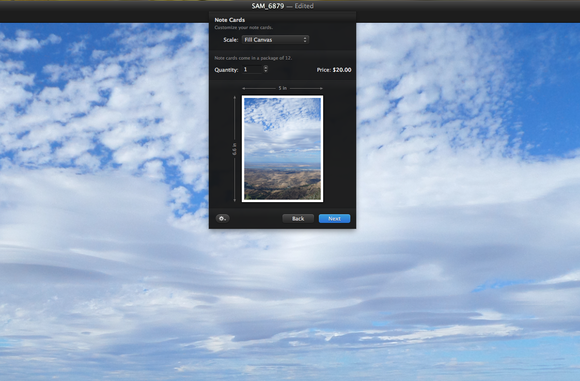Click the note about package of 12
Screen dimensions: 580x381
point(253,58)
